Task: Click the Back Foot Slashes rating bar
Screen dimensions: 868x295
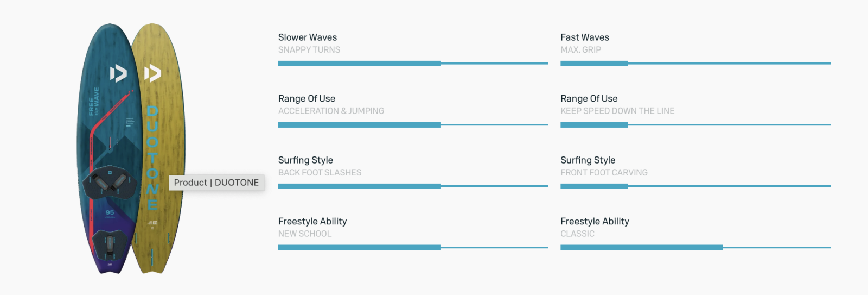Action: click(x=413, y=186)
